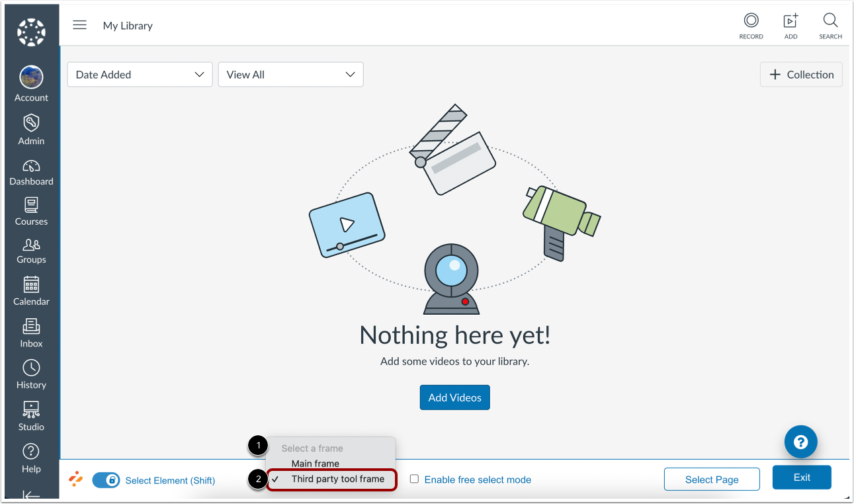Viewport: 854px width, 504px height.
Task: Expand the View All filter dropdown
Action: click(290, 74)
